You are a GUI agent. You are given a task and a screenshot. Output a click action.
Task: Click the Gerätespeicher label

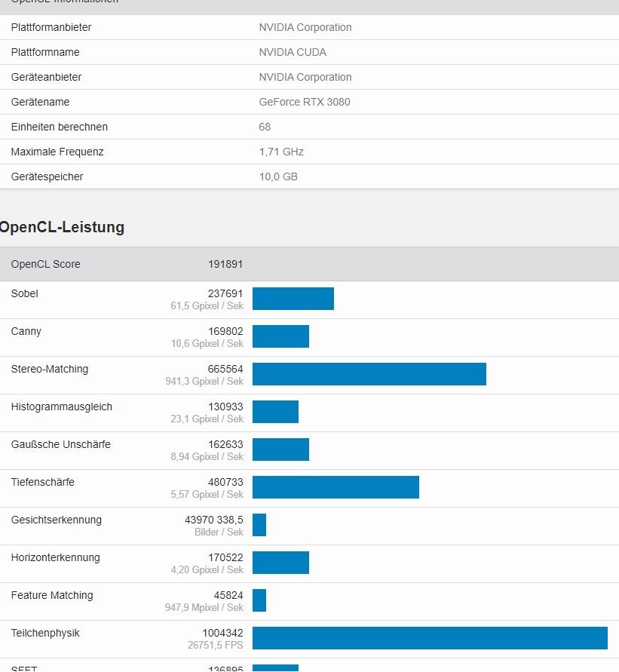point(47,176)
